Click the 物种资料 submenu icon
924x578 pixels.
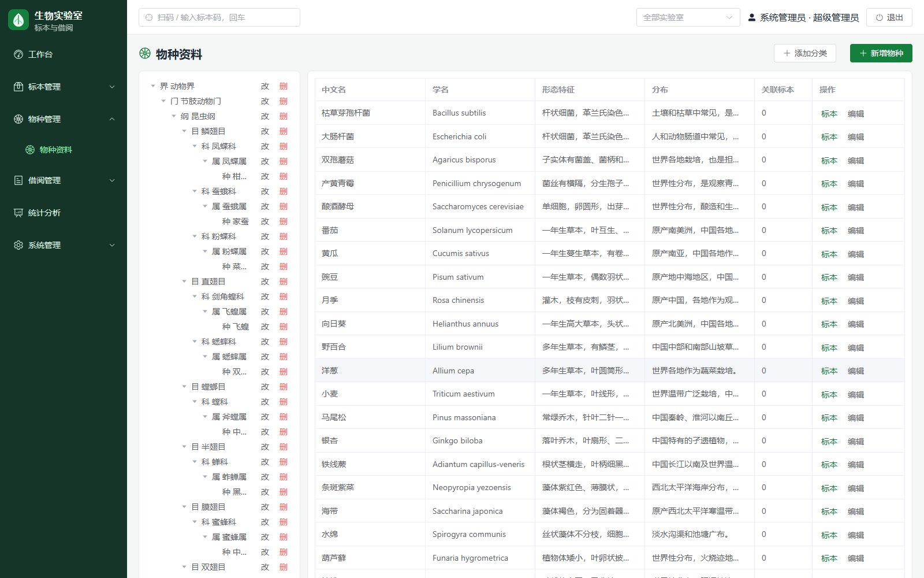30,150
